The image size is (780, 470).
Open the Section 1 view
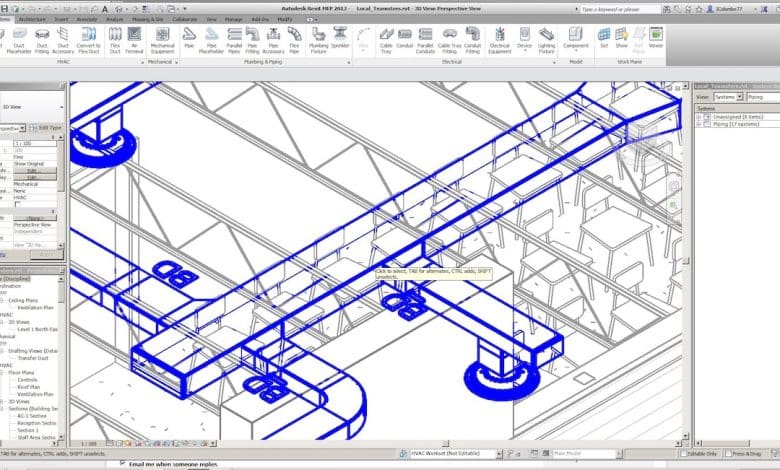coord(28,430)
